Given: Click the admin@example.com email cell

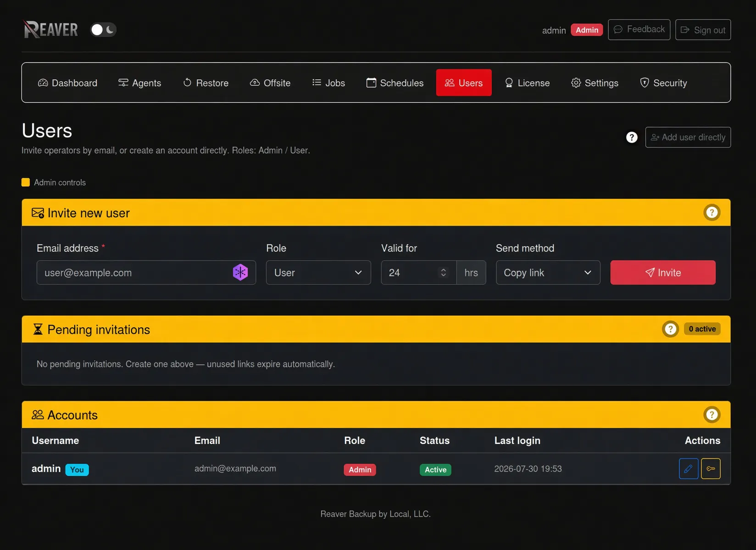Looking at the screenshot, I should point(235,468).
